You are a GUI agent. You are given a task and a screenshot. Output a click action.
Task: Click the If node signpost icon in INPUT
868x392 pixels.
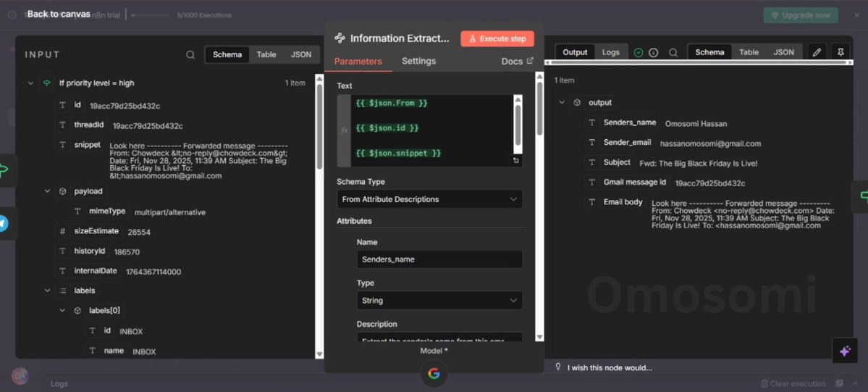(47, 83)
